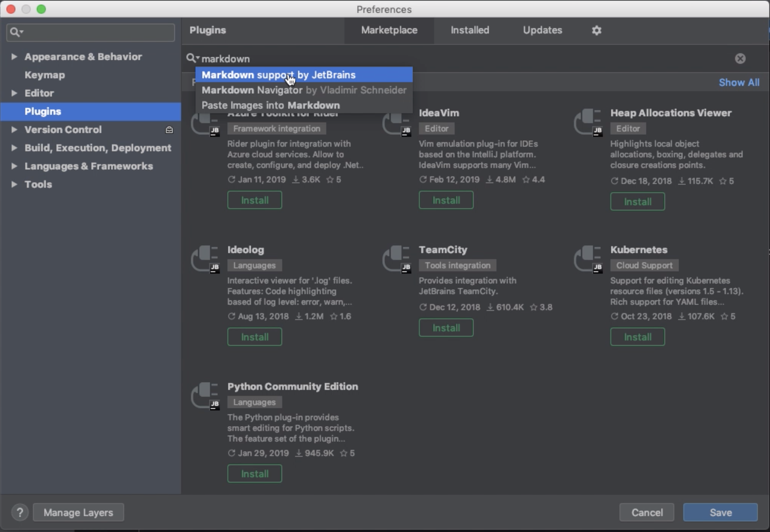Image resolution: width=770 pixels, height=532 pixels.
Task: Expand Build, Execution, Deployment node
Action: [x=14, y=148]
